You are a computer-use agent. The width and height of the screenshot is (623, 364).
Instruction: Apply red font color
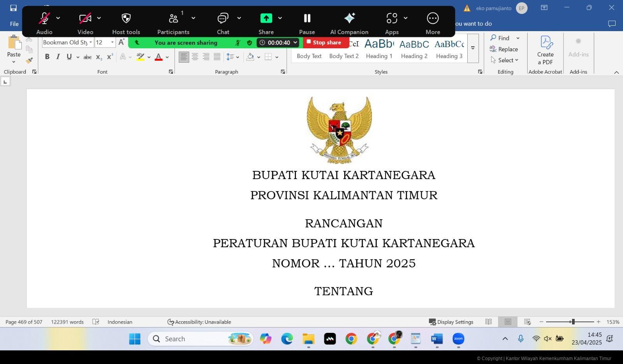pyautogui.click(x=158, y=57)
